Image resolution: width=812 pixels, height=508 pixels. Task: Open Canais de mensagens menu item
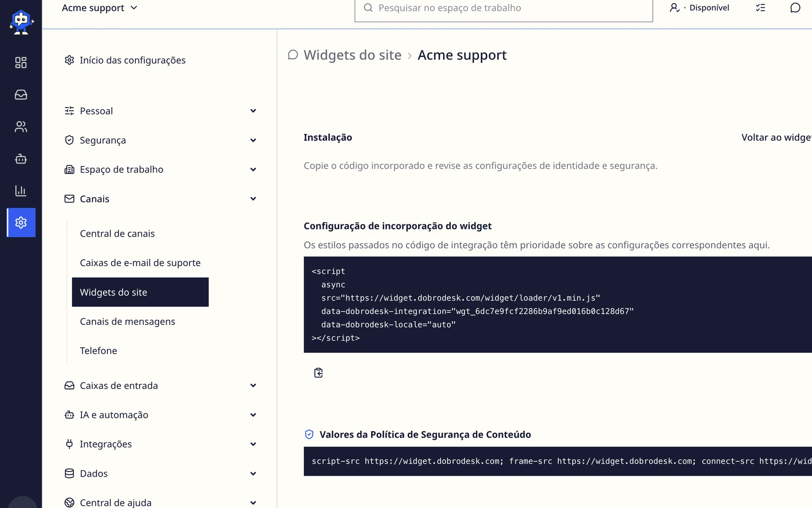click(140, 321)
